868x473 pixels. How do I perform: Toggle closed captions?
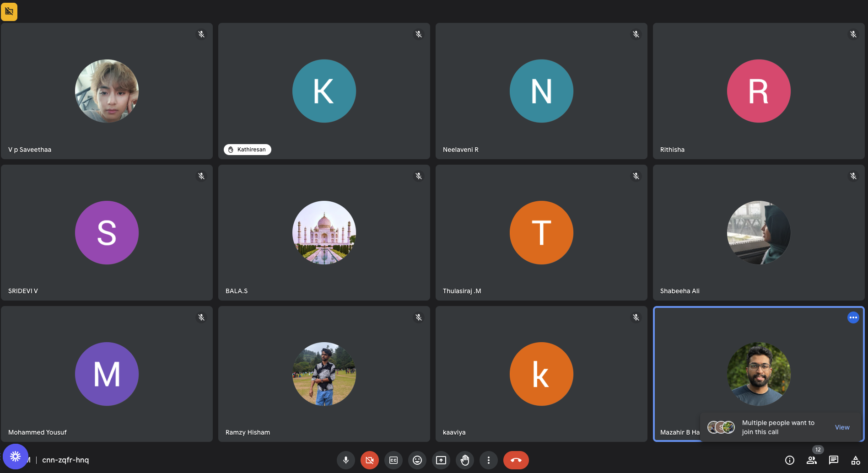[x=394, y=460]
